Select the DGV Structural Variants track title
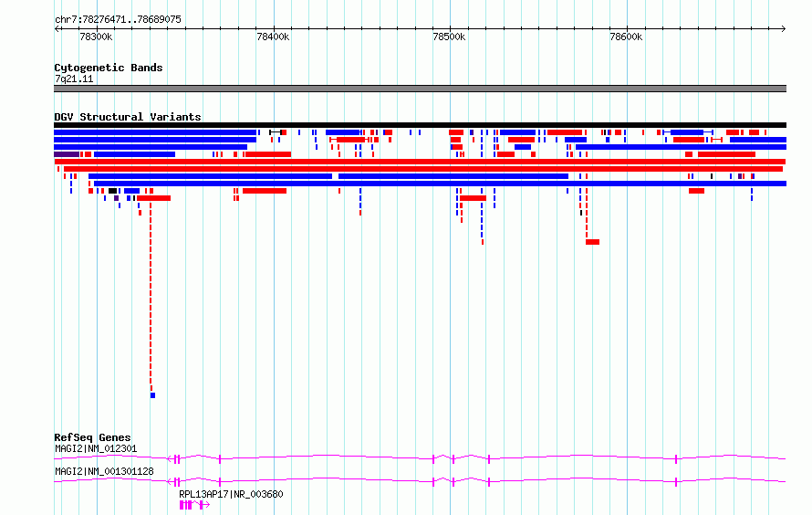 128,117
